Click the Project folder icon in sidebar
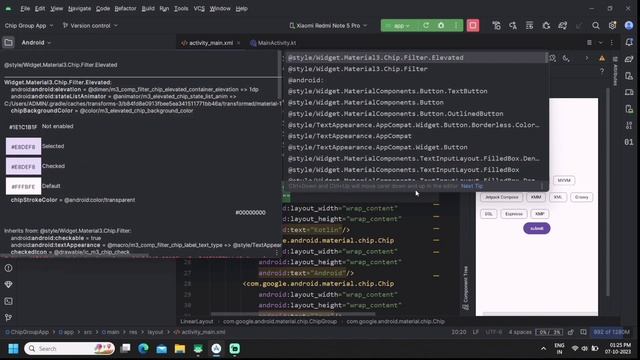The image size is (640, 360). (8, 42)
